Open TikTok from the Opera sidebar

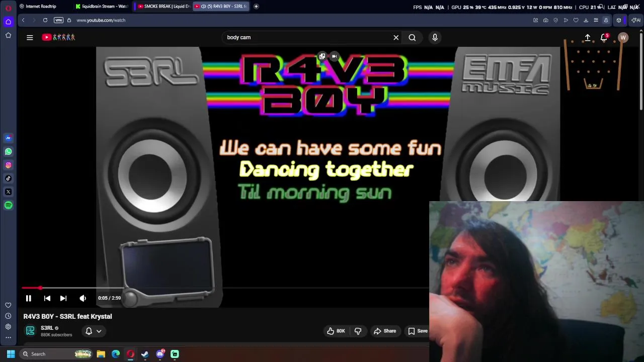pos(8,178)
